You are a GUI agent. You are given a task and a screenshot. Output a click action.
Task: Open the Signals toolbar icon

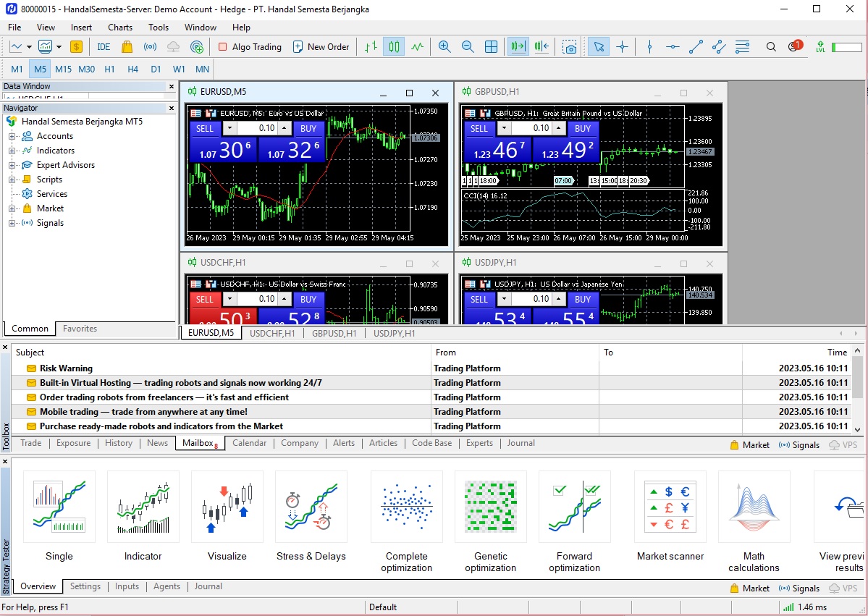[150, 47]
